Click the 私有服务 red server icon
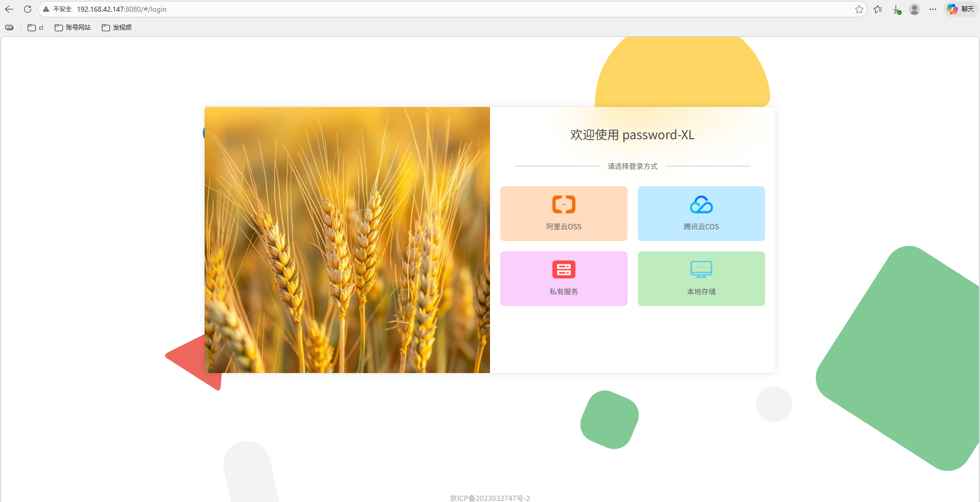The width and height of the screenshot is (980, 502). coord(564,269)
